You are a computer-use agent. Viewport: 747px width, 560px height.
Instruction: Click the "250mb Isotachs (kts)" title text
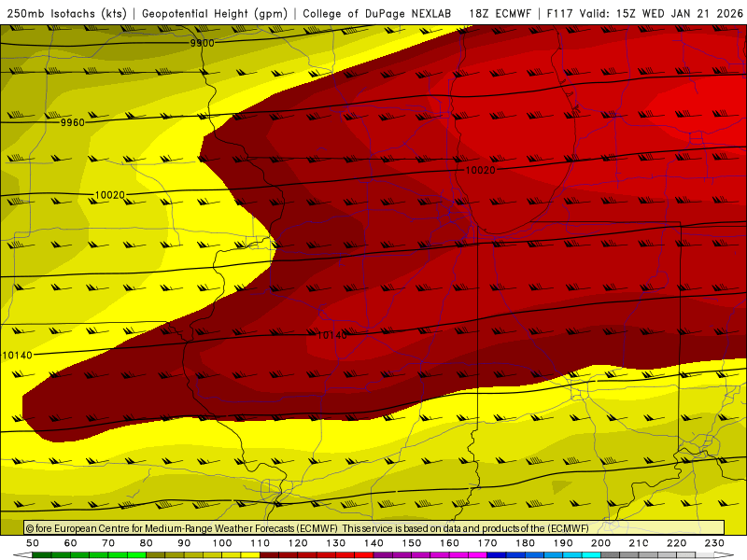[66, 13]
